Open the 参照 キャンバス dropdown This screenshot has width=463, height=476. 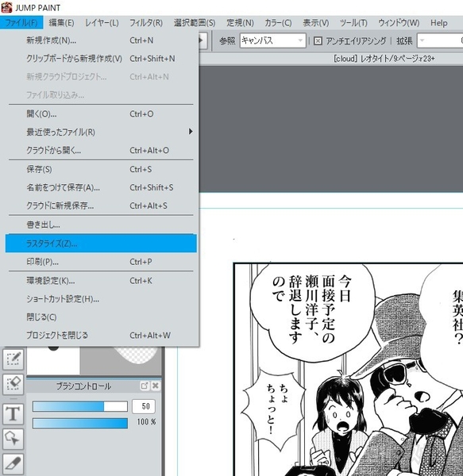coord(272,40)
